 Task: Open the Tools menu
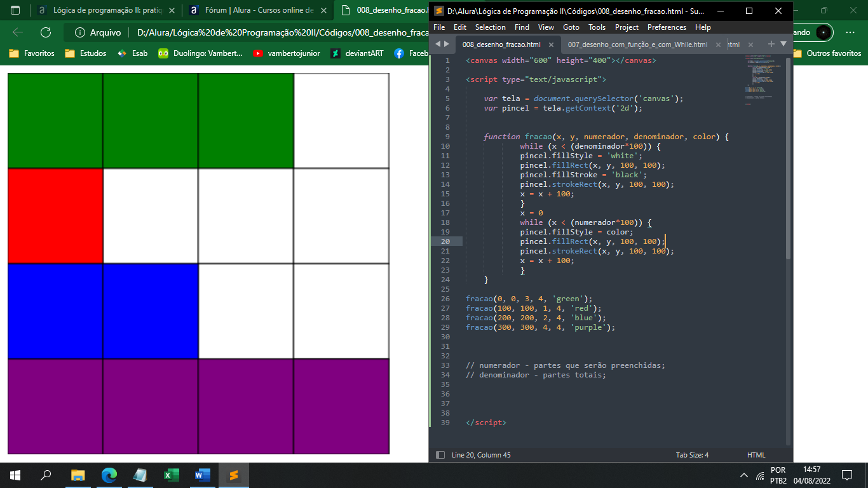pos(597,27)
